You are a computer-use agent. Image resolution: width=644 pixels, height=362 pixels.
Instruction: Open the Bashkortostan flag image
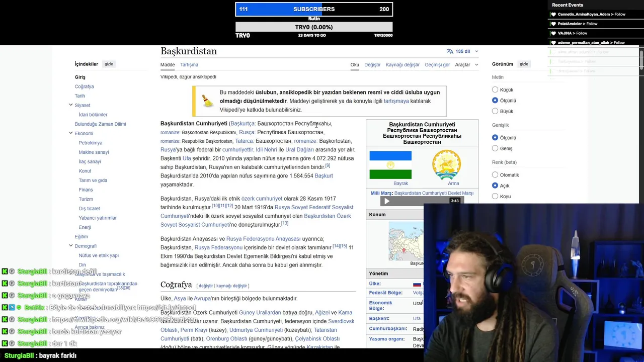coord(390,165)
